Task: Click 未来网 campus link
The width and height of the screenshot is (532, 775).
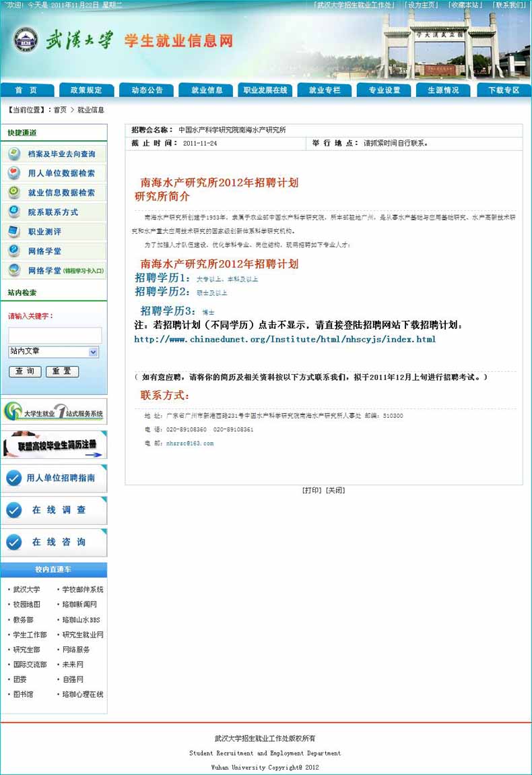Action: tap(73, 664)
